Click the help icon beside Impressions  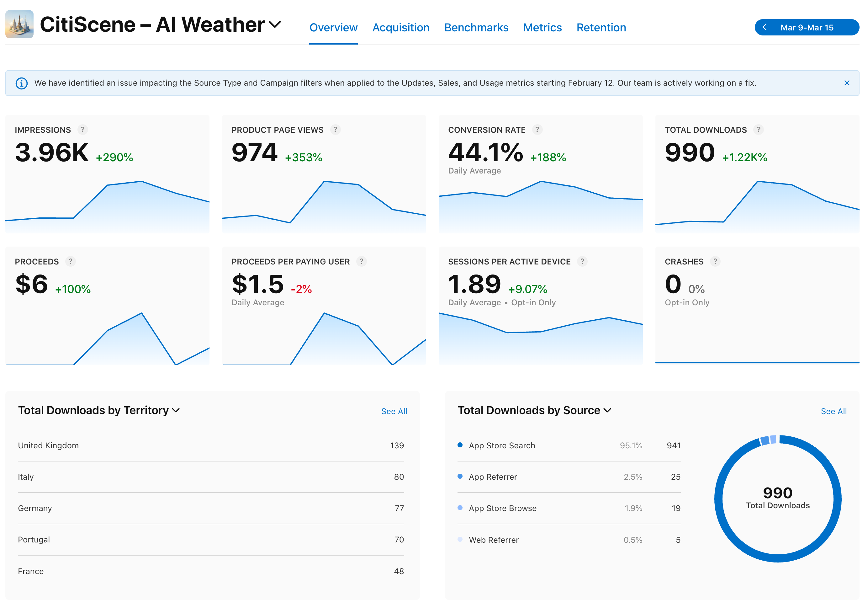[x=82, y=130]
